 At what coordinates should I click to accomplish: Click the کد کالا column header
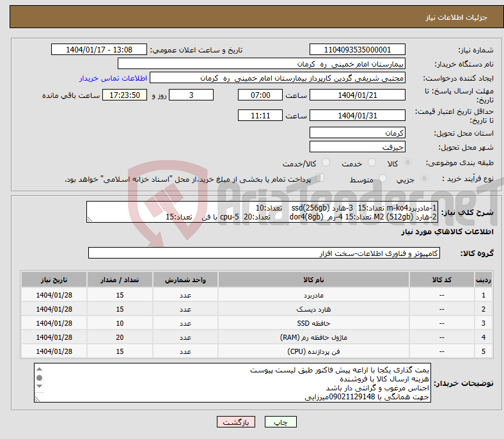pyautogui.click(x=442, y=280)
